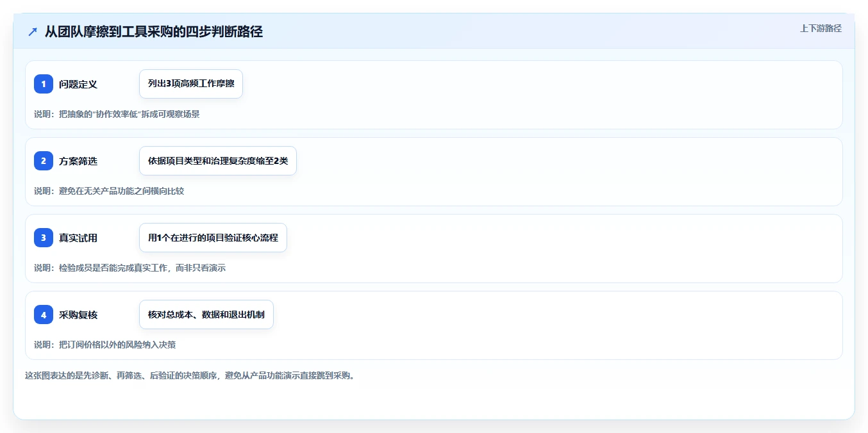Click the 采购复核 step title
The height and width of the screenshot is (433, 868).
click(x=78, y=315)
